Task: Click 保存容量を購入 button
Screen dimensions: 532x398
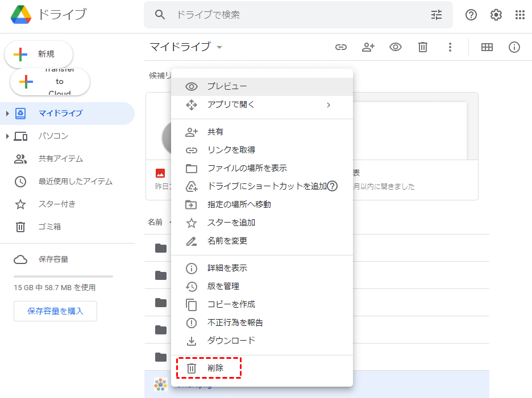Action: [55, 311]
